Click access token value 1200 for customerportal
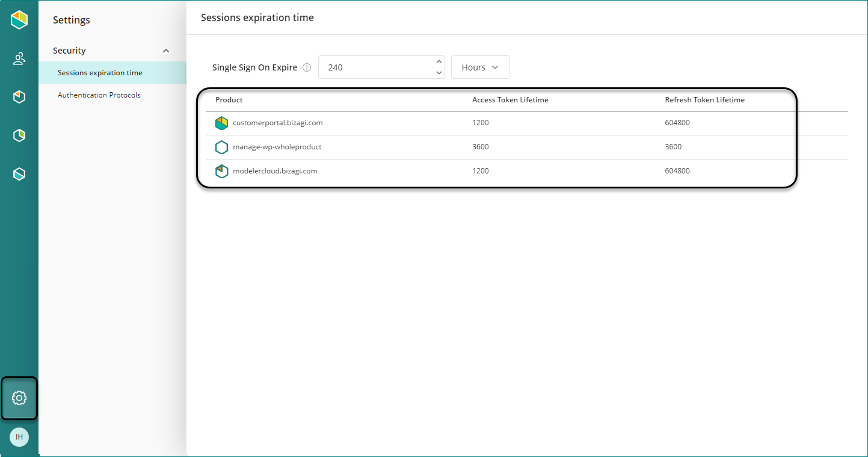The width and height of the screenshot is (868, 457). coord(481,123)
